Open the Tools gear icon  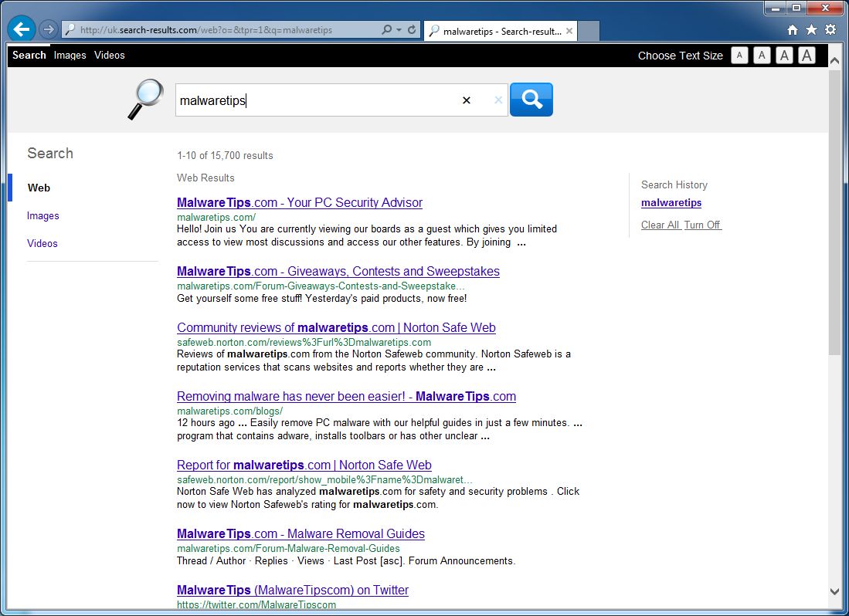click(830, 30)
